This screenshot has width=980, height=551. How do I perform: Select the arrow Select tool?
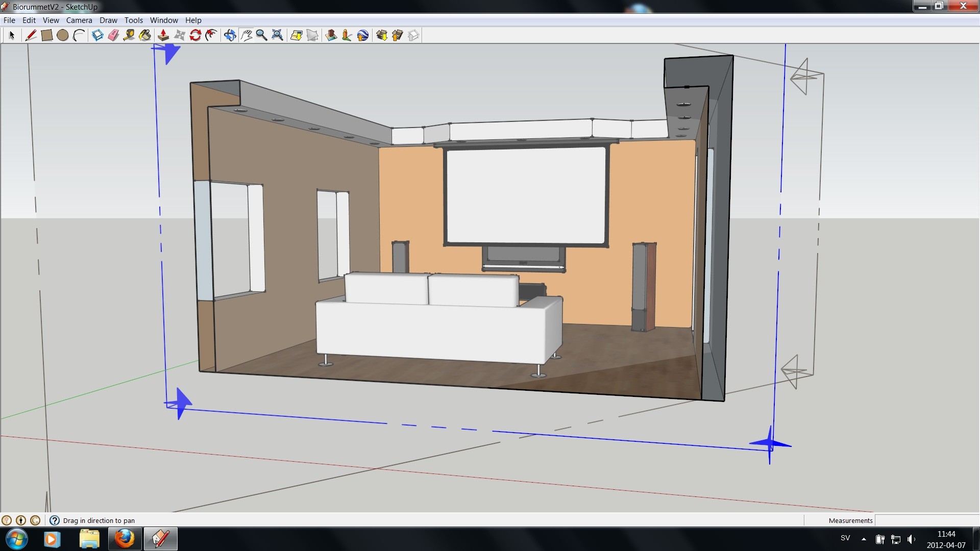point(12,35)
